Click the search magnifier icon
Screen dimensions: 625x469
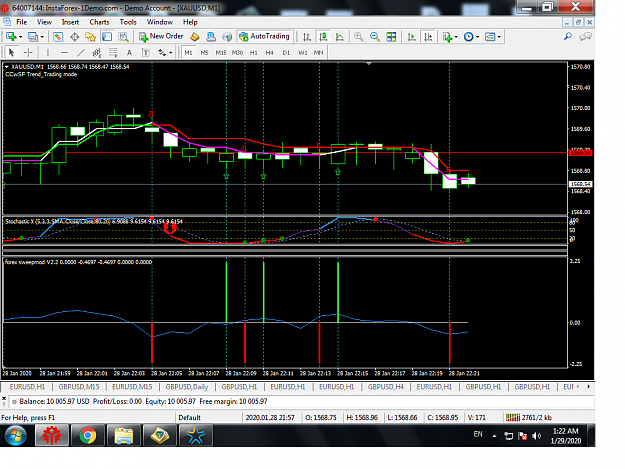click(568, 37)
